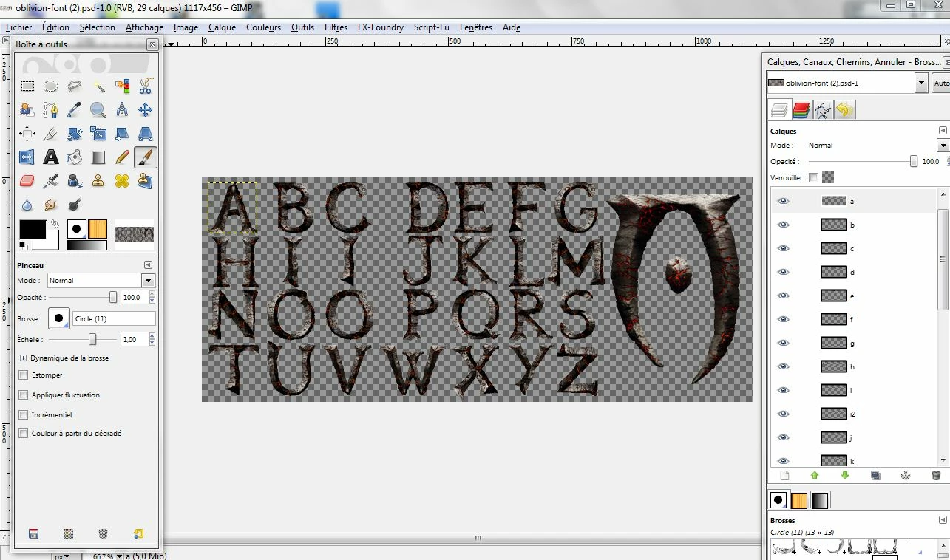Screen dimensions: 950x560
Task: Select the Airbrush tool
Action: (x=50, y=180)
